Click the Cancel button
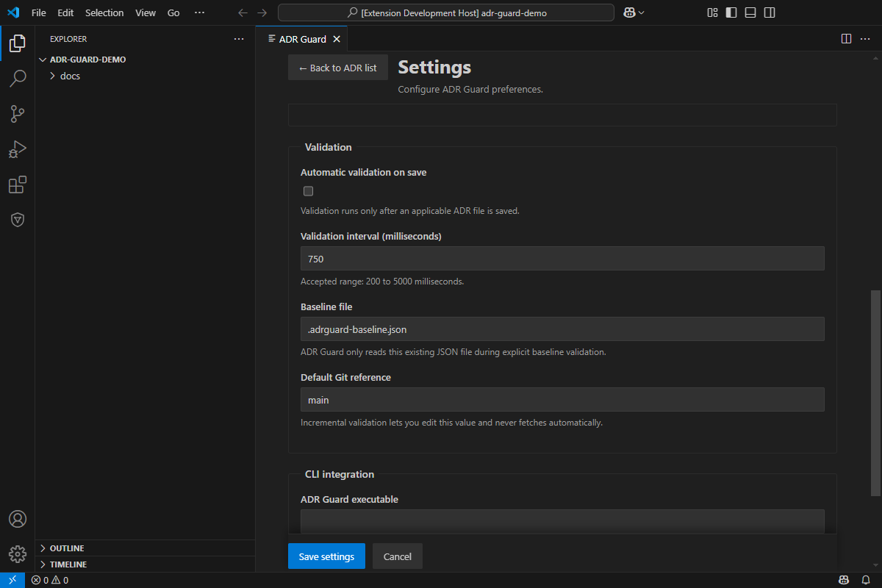 [398, 556]
